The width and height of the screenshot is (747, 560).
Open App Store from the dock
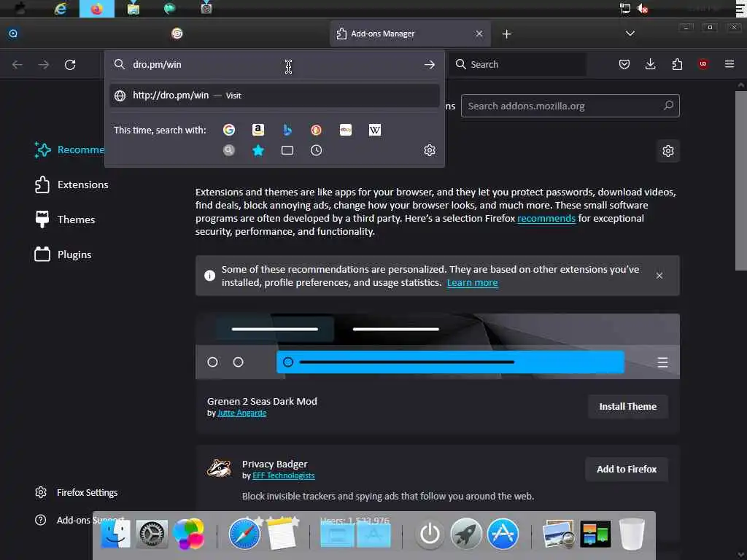pos(503,534)
